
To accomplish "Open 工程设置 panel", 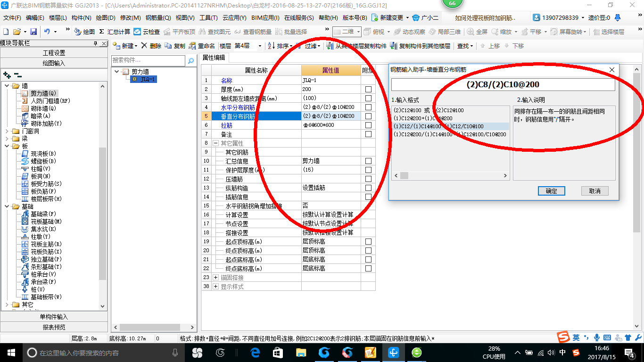I will pyautogui.click(x=54, y=53).
